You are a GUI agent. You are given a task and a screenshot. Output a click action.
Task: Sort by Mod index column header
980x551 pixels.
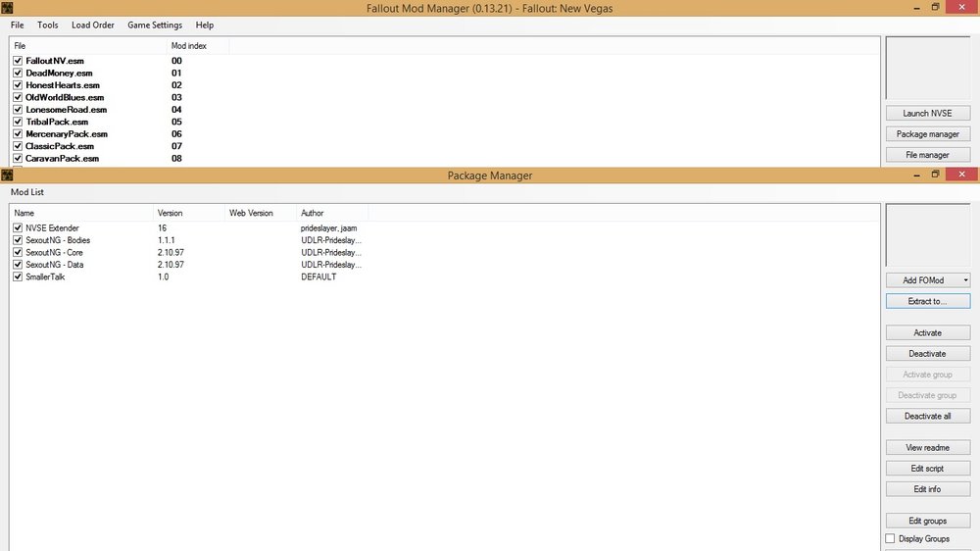[198, 46]
